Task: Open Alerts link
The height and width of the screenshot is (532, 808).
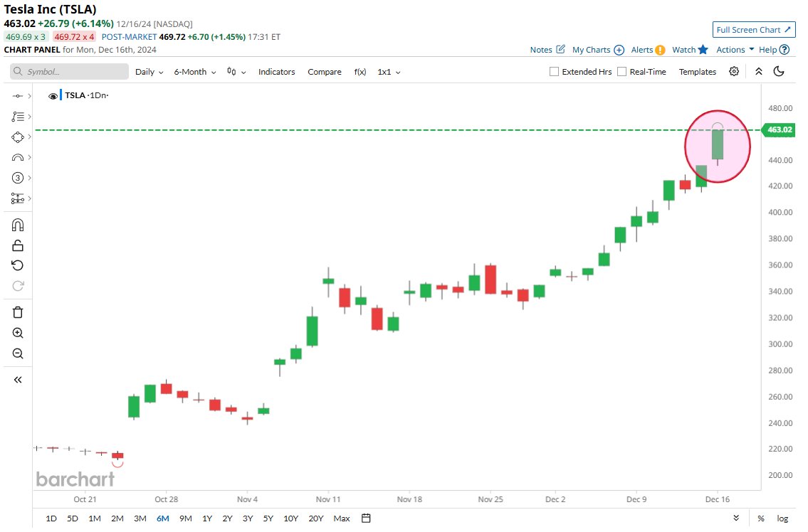Action: tap(648, 50)
